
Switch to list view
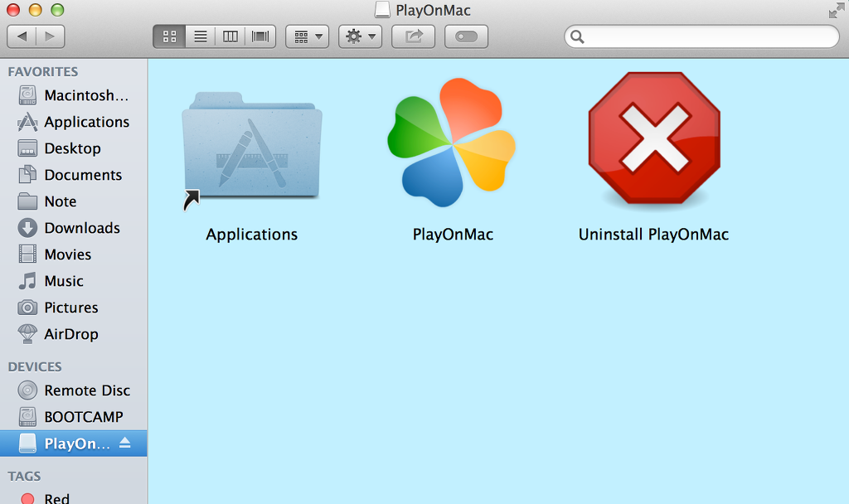pos(201,36)
